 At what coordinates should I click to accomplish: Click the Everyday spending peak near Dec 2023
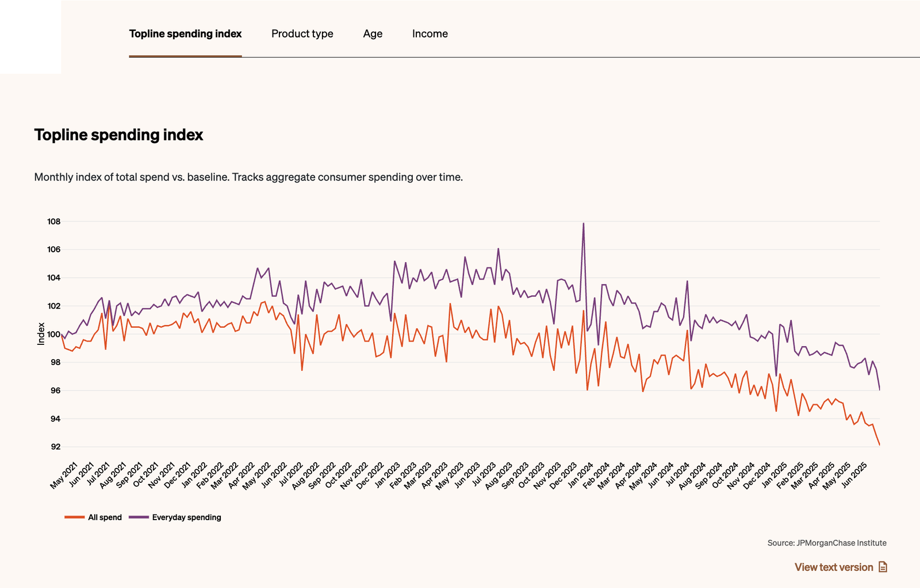[584, 224]
